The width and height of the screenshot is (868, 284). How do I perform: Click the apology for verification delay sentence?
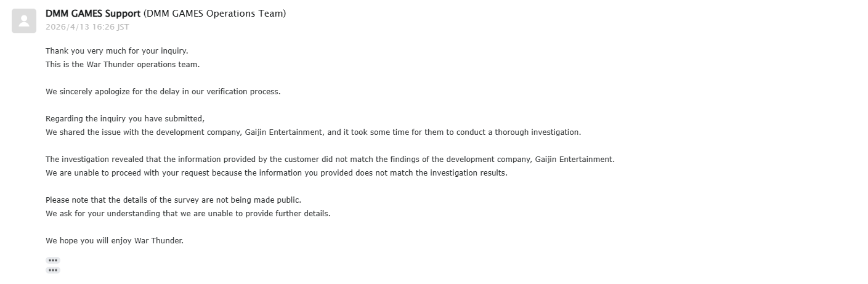tap(163, 92)
